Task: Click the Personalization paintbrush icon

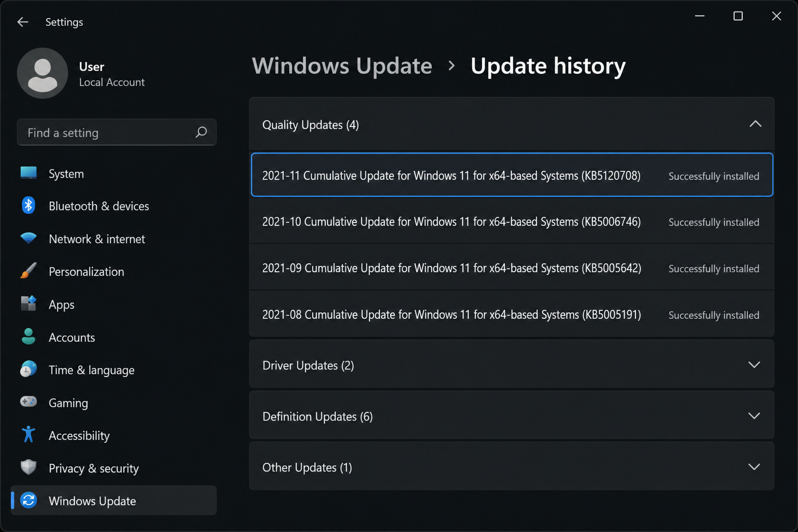Action: [x=29, y=271]
